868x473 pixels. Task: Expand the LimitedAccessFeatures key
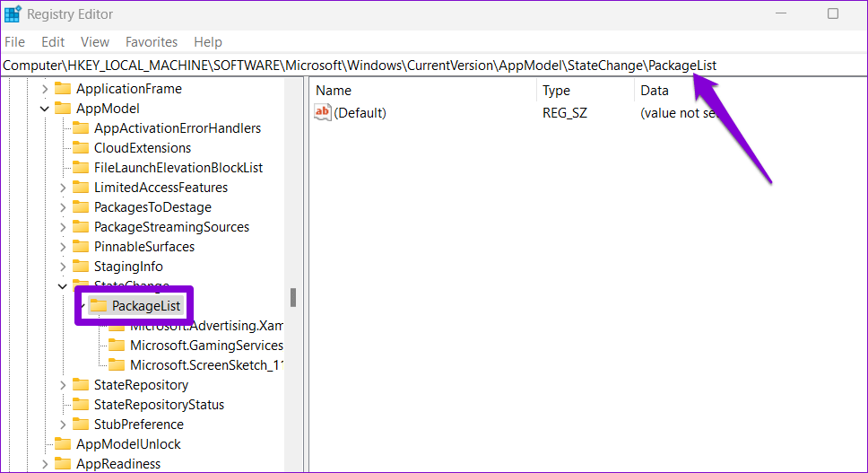point(63,188)
